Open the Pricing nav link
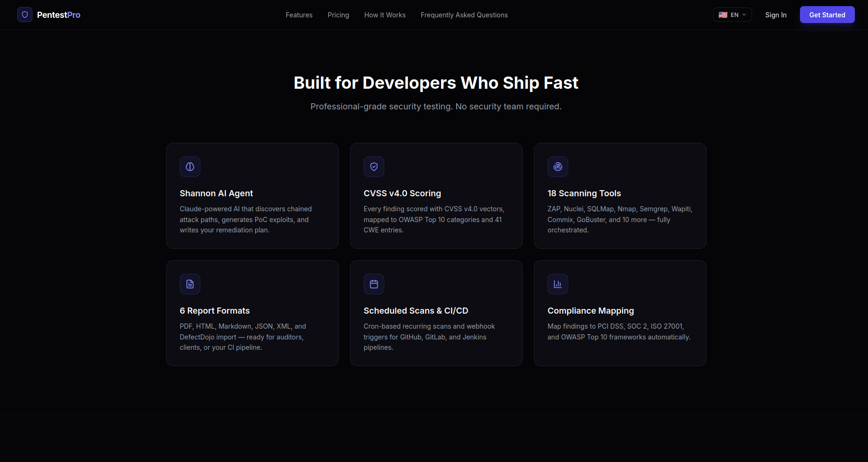868x462 pixels. (x=338, y=15)
